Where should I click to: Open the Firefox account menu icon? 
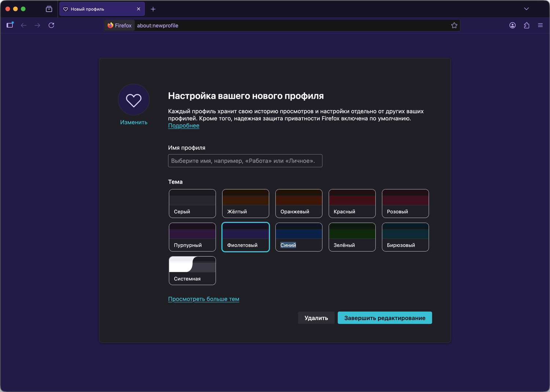pyautogui.click(x=513, y=25)
